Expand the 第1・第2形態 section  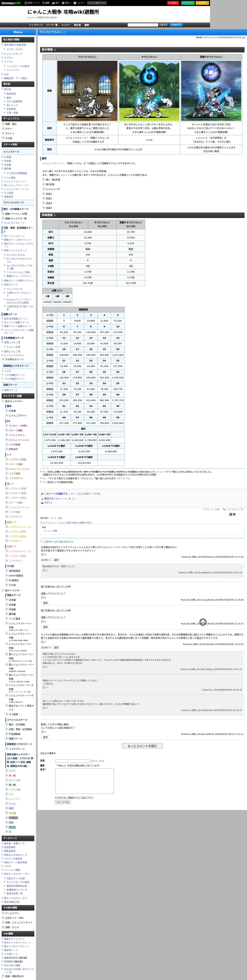pyautogui.click(x=44, y=180)
